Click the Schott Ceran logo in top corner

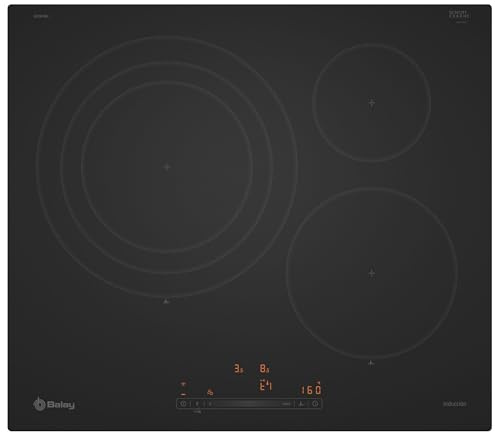coord(459,16)
